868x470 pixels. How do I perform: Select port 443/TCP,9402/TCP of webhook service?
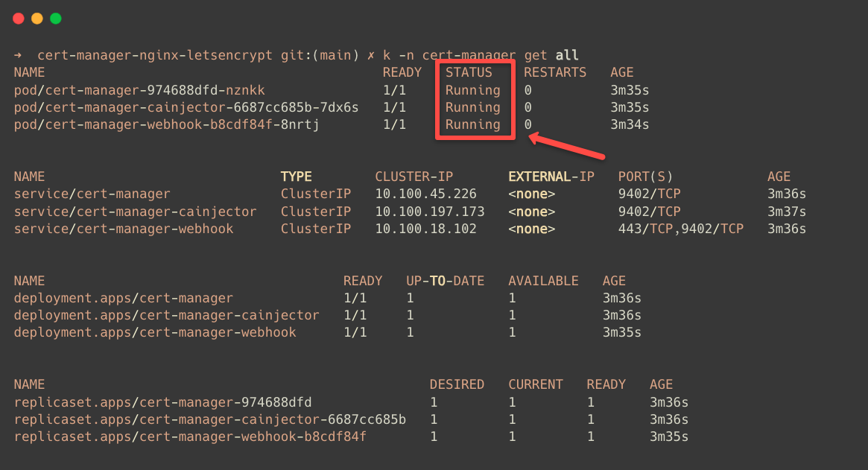(x=681, y=229)
